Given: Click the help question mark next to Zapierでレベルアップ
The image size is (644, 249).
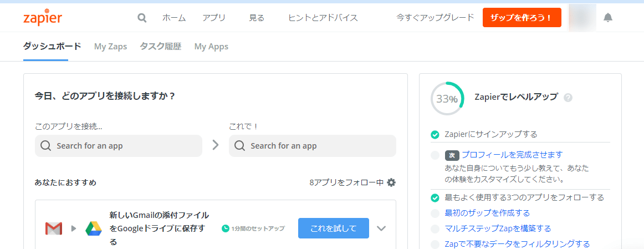Looking at the screenshot, I should coord(568,98).
